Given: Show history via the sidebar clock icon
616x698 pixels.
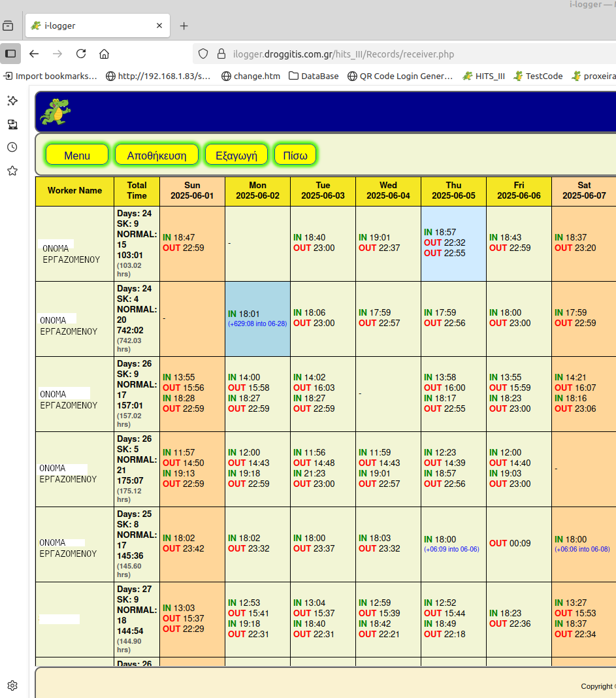Looking at the screenshot, I should point(12,147).
